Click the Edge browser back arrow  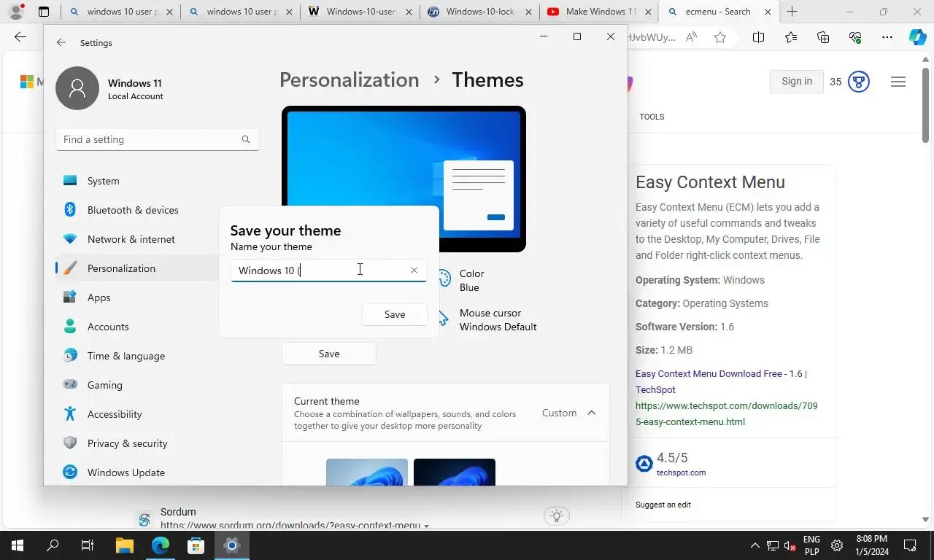(20, 37)
